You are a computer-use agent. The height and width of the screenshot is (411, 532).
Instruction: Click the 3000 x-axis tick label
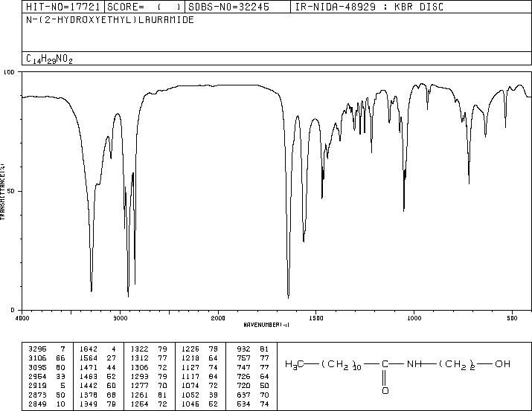(120, 318)
